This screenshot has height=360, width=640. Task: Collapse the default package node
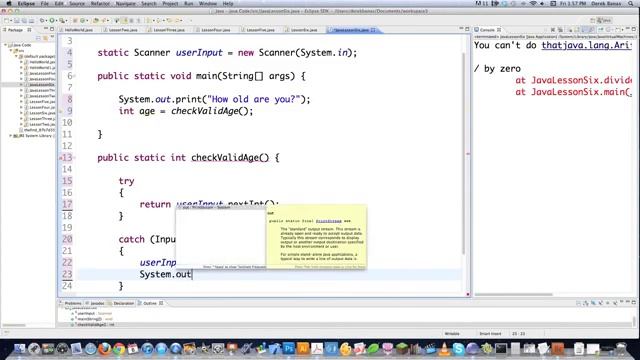(x=17, y=56)
